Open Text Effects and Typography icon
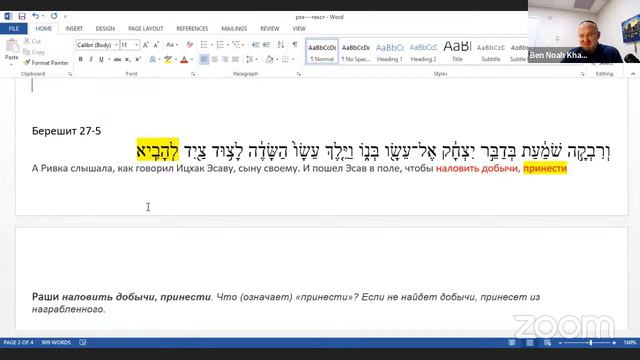 point(152,60)
